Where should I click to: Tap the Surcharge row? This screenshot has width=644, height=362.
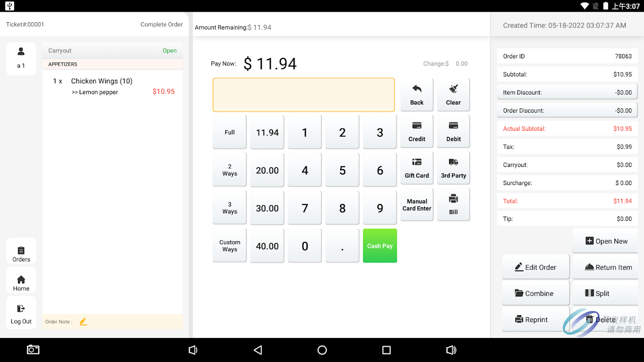pos(567,183)
